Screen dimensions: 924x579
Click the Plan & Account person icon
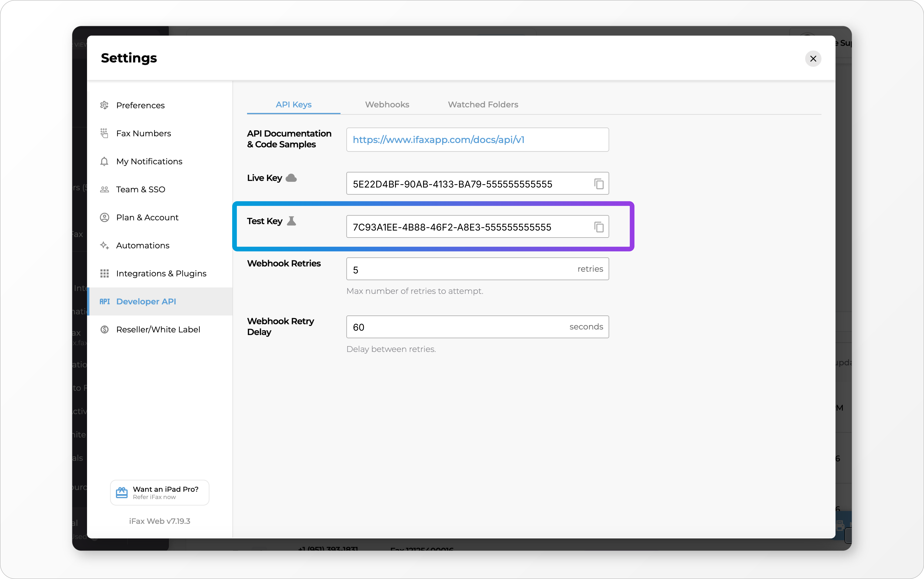[104, 218]
